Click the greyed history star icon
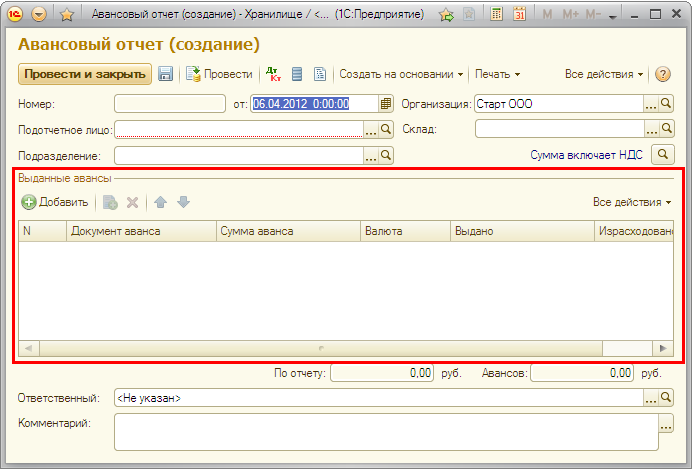This screenshot has width=692, height=469. pos(469,15)
